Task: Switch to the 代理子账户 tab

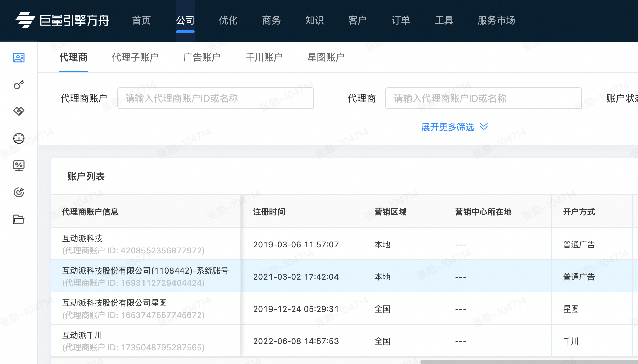Action: [135, 57]
